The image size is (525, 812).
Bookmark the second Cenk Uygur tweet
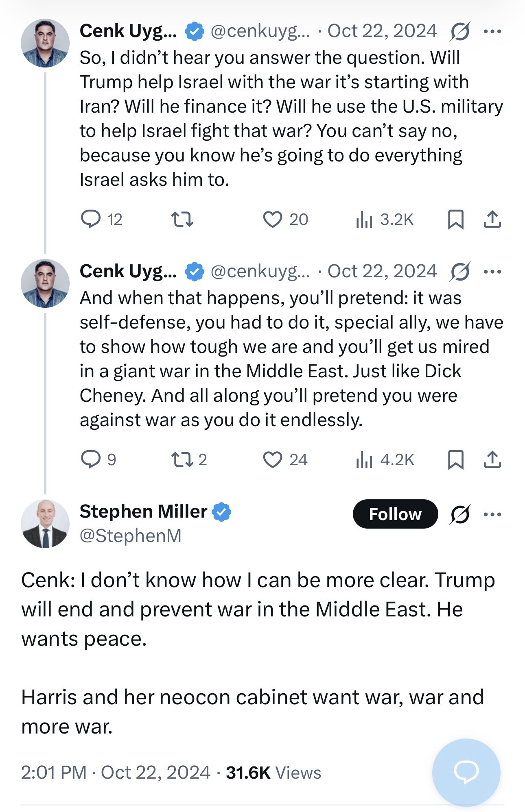click(x=455, y=459)
